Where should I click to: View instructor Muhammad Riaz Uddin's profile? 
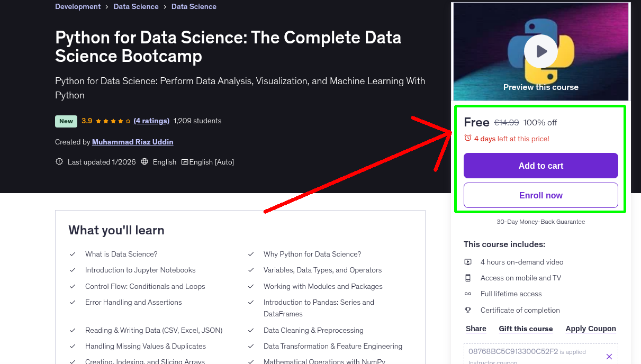132,142
